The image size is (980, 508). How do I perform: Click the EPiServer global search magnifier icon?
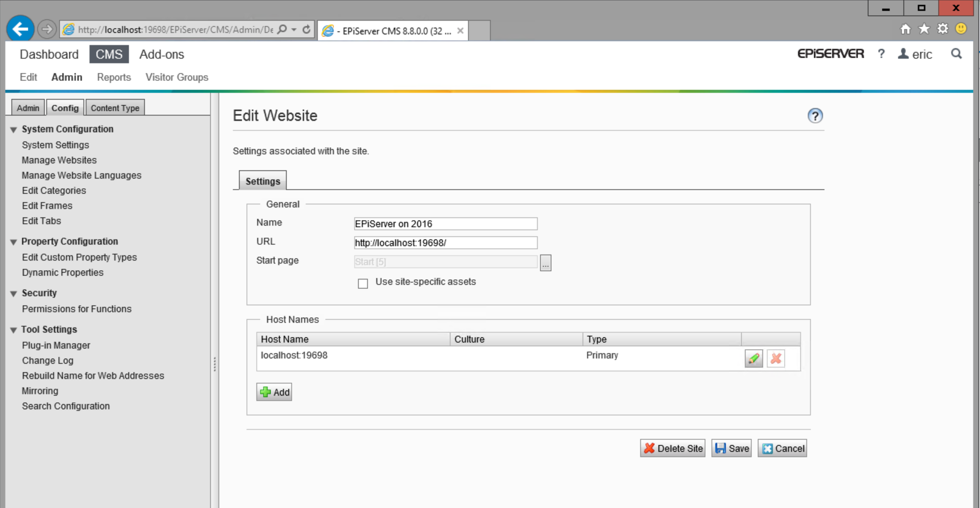pyautogui.click(x=956, y=54)
